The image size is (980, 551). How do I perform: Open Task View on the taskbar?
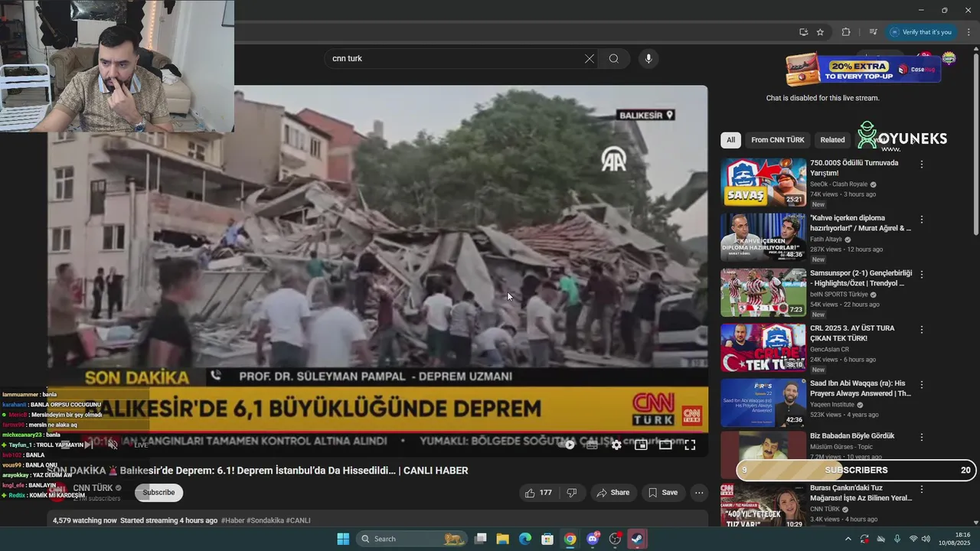(x=481, y=539)
